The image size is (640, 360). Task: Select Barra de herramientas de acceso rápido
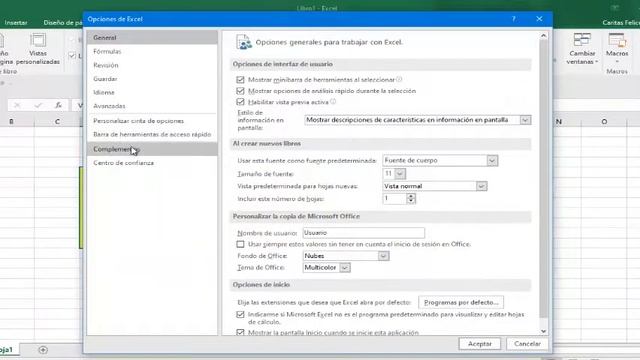pos(152,134)
